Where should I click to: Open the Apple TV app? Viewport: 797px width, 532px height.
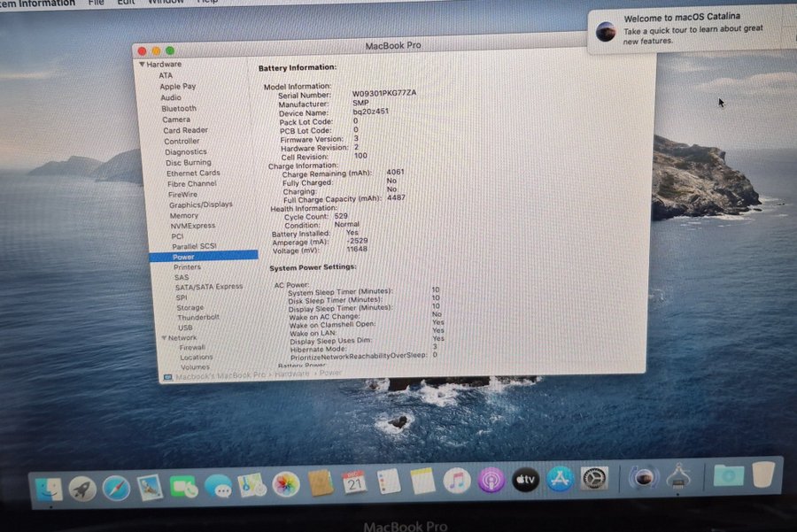(525, 480)
